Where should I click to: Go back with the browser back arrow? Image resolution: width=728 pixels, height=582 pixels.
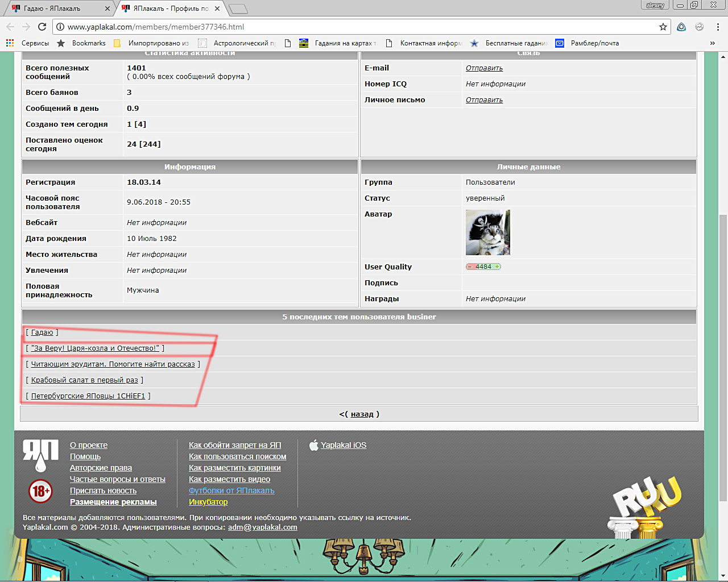pyautogui.click(x=10, y=27)
